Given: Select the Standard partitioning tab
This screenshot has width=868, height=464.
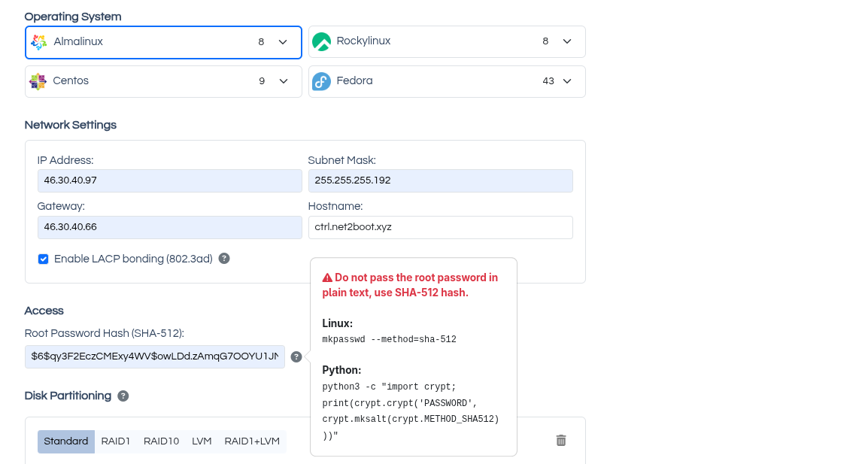Looking at the screenshot, I should pos(66,441).
